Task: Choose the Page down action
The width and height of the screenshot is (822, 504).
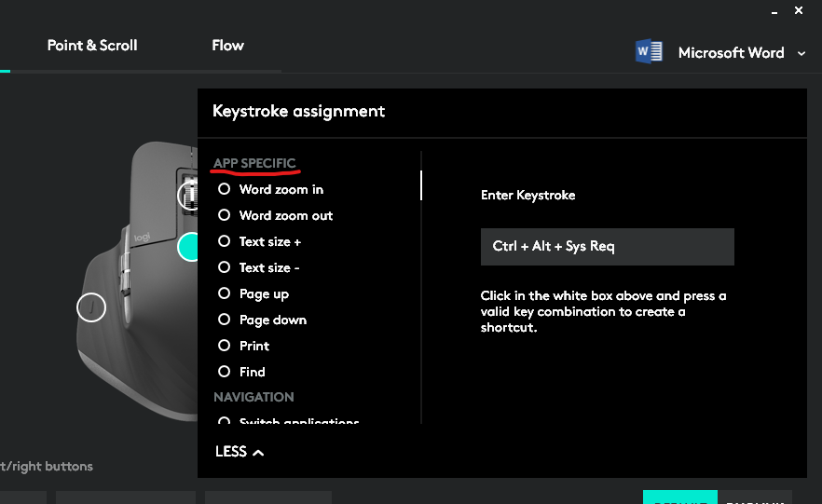Action: coord(224,320)
